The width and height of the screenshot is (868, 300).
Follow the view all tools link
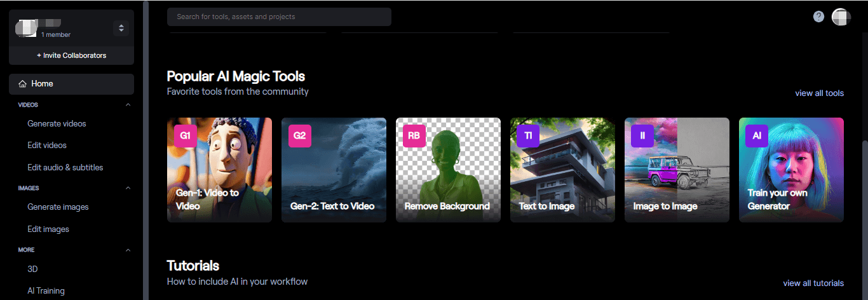click(x=820, y=93)
